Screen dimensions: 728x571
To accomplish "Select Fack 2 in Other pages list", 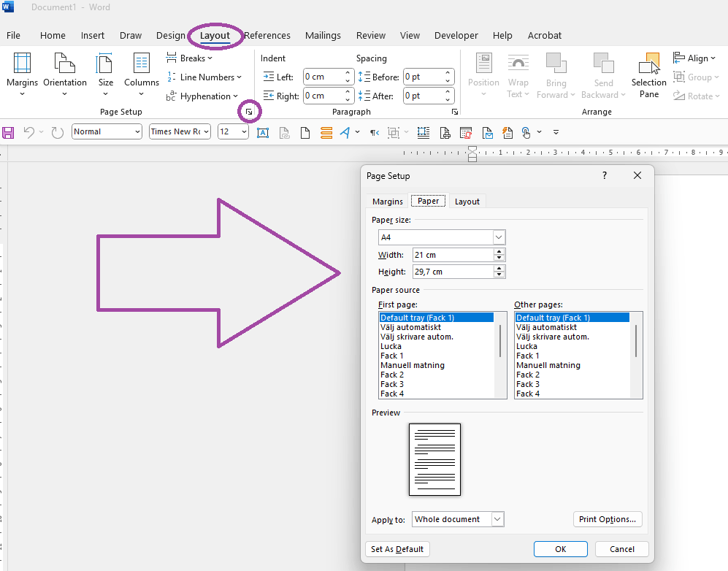I will 572,375.
